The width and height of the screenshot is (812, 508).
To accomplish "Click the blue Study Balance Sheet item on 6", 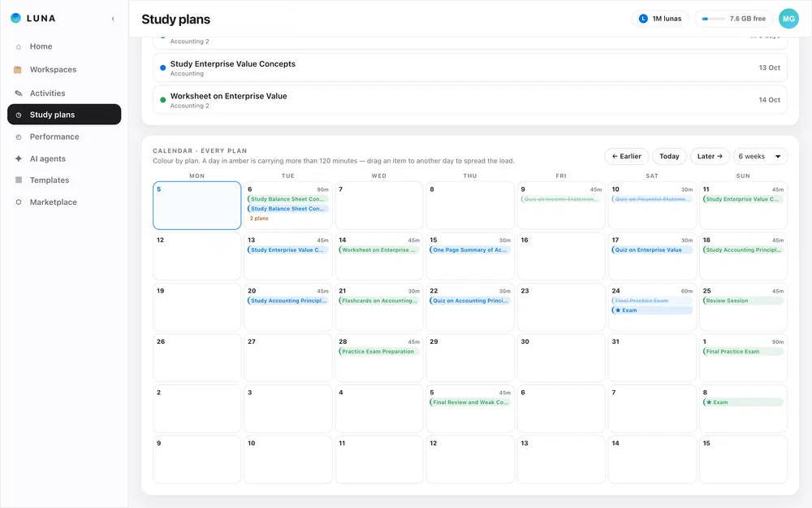I will [288, 209].
